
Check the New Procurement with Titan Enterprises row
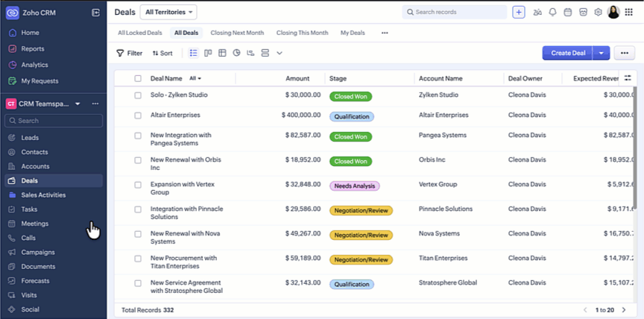tap(138, 259)
